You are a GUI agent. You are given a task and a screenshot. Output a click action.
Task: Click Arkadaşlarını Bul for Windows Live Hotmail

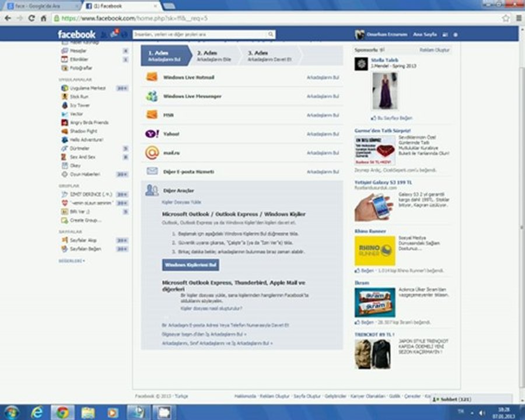point(323,78)
